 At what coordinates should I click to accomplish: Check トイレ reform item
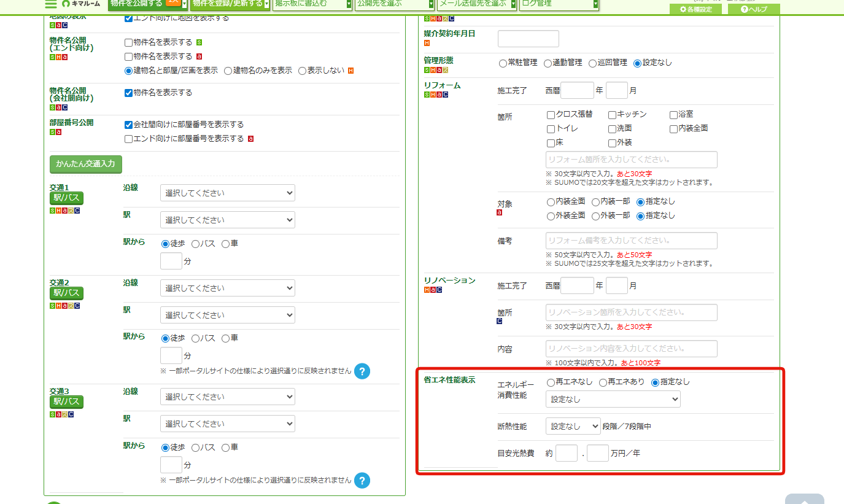[551, 129]
